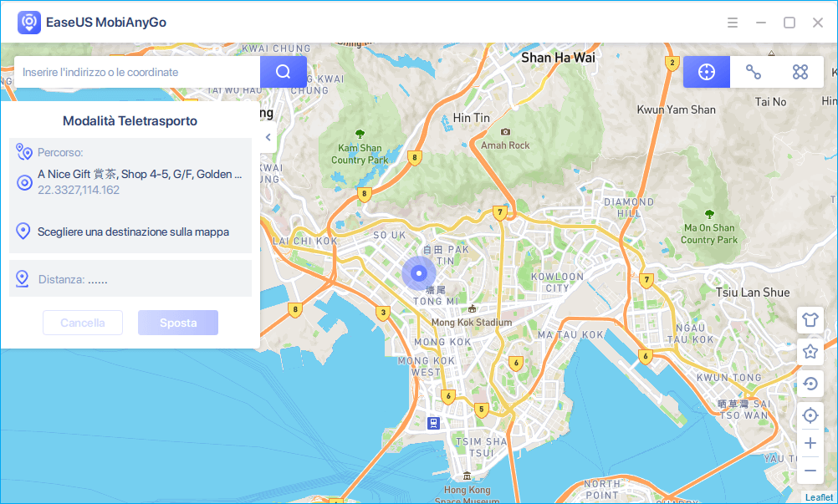
Task: Click the current location marker on map
Action: click(x=419, y=273)
